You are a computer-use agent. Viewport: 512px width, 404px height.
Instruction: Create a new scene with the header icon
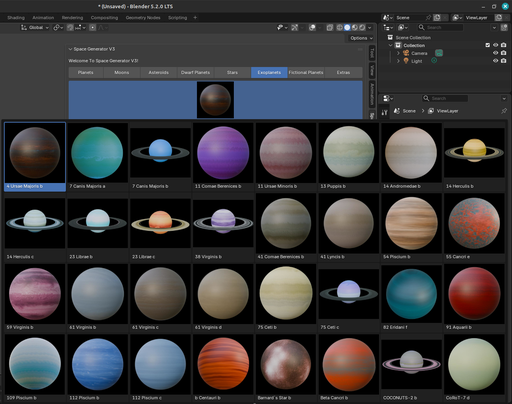click(437, 18)
